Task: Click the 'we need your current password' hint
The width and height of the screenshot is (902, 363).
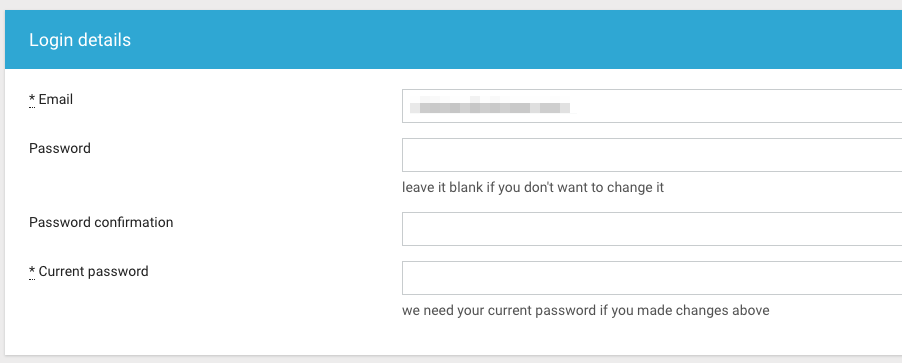Action: (586, 311)
